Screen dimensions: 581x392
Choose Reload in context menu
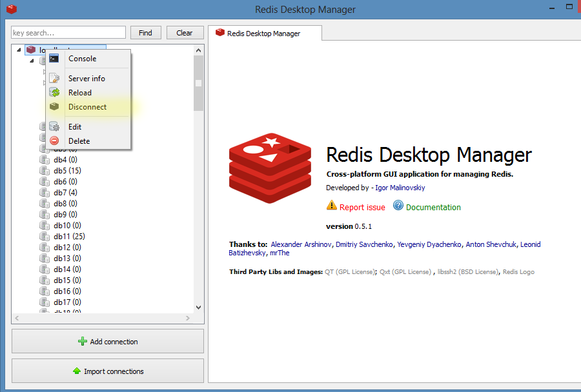click(x=88, y=93)
